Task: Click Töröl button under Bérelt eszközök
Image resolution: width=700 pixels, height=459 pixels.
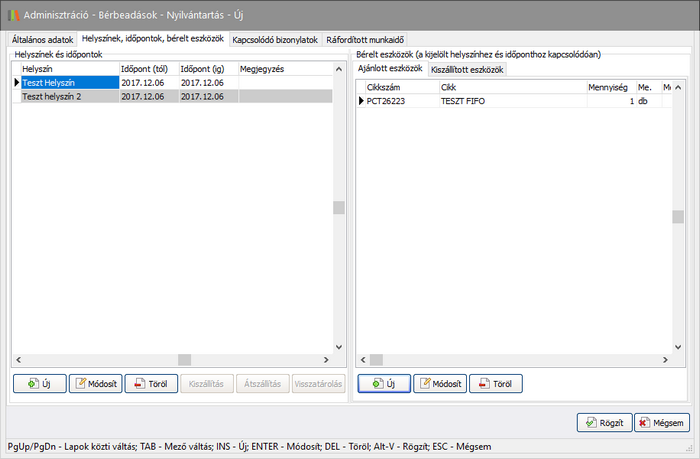Action: (x=495, y=383)
